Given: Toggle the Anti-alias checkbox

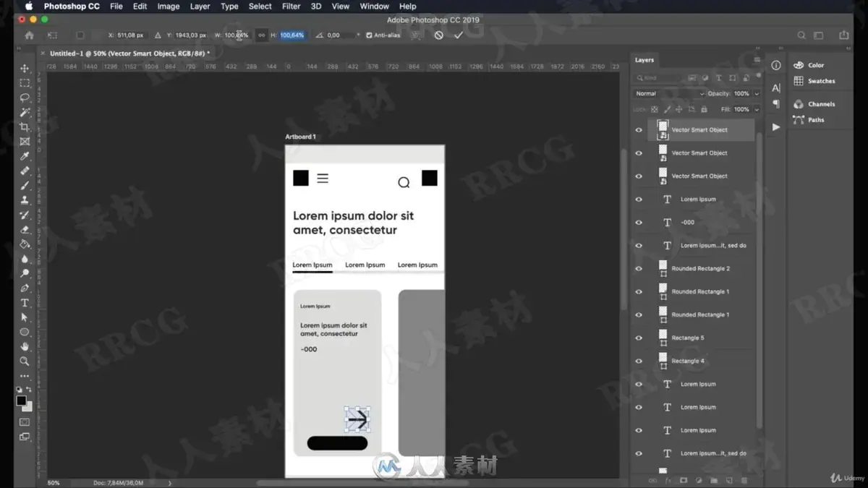Looking at the screenshot, I should pos(370,35).
